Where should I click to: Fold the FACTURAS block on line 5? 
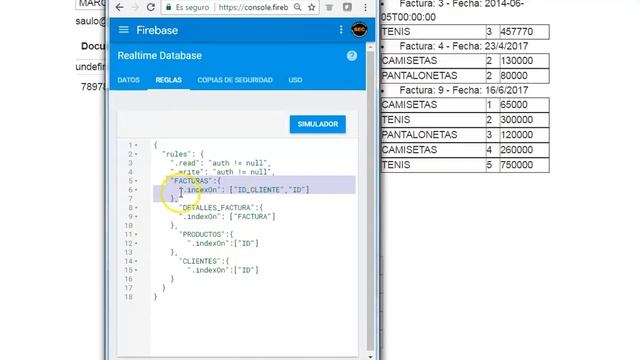[x=136, y=181]
